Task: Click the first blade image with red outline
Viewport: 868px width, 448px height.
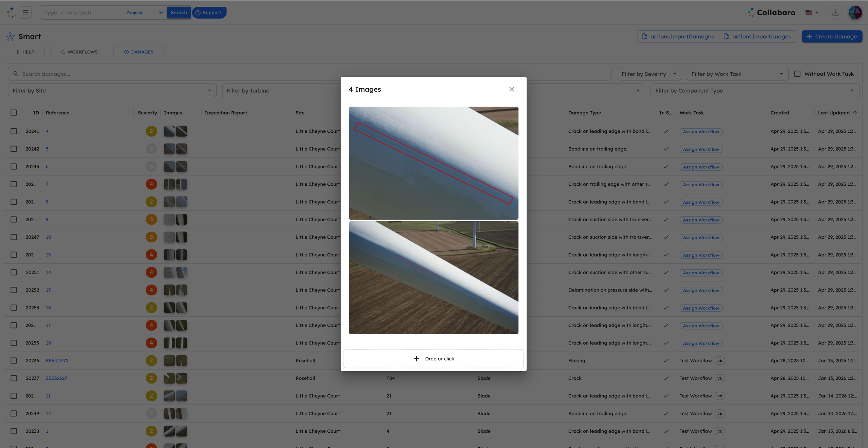Action: pyautogui.click(x=433, y=163)
